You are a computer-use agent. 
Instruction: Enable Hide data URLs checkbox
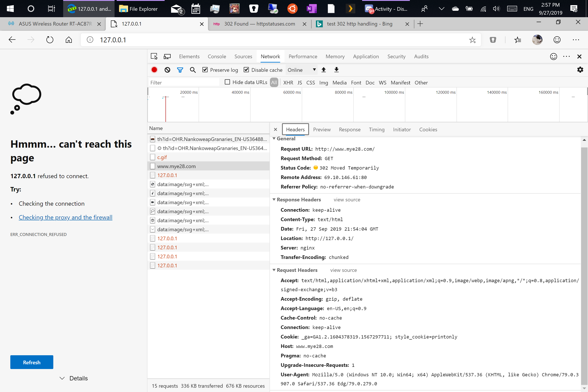227,82
